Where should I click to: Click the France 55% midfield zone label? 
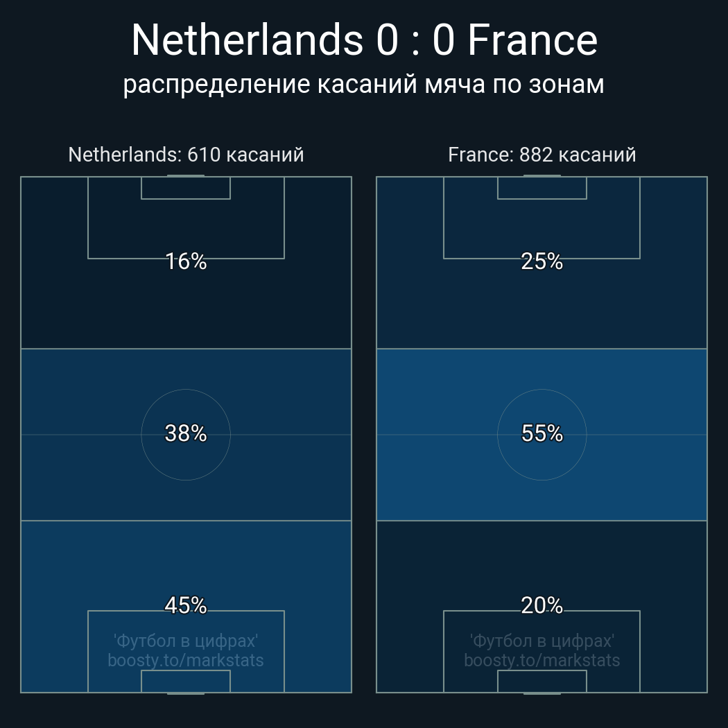(x=541, y=433)
